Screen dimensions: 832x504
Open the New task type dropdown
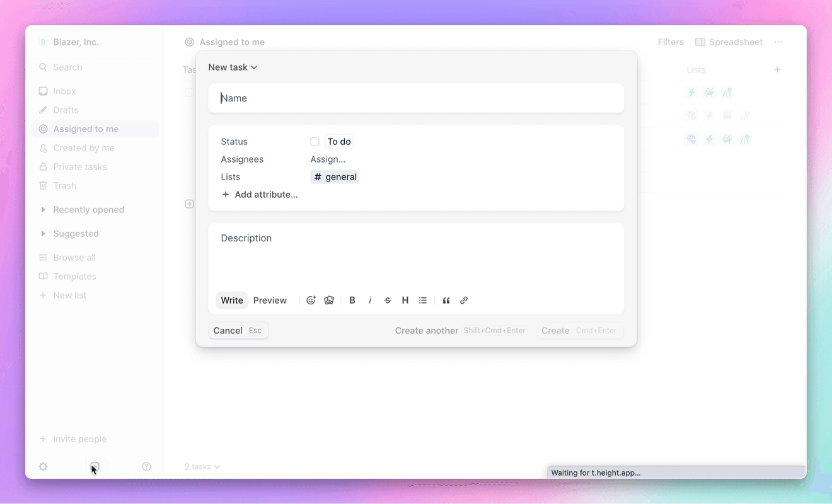pyautogui.click(x=233, y=67)
